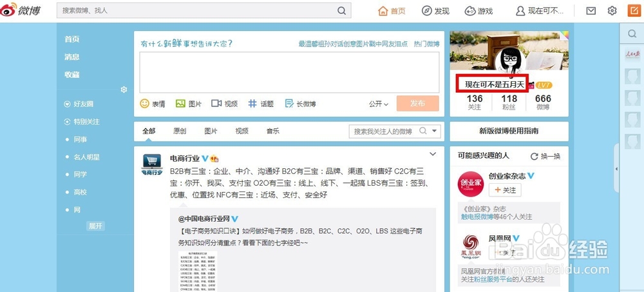
Task: Open 消息 in left sidebar
Action: point(72,57)
